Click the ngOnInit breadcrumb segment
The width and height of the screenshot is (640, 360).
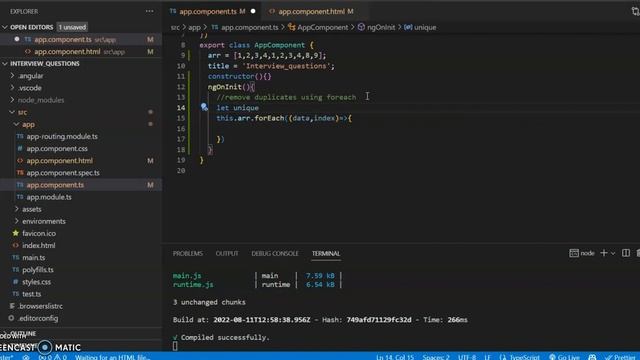click(x=381, y=27)
